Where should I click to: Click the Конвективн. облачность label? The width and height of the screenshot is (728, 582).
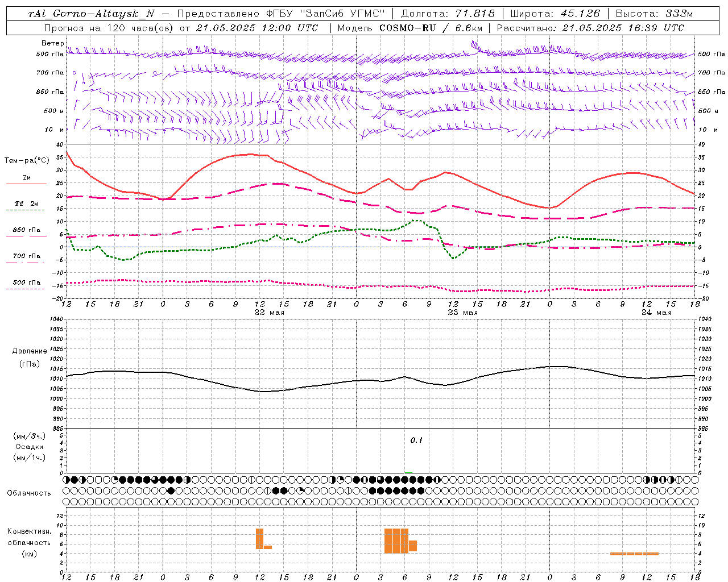pyautogui.click(x=29, y=537)
